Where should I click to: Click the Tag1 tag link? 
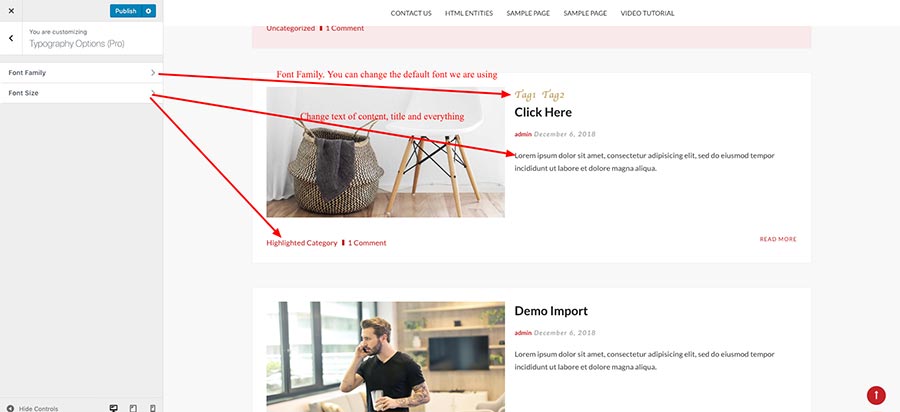click(x=525, y=95)
